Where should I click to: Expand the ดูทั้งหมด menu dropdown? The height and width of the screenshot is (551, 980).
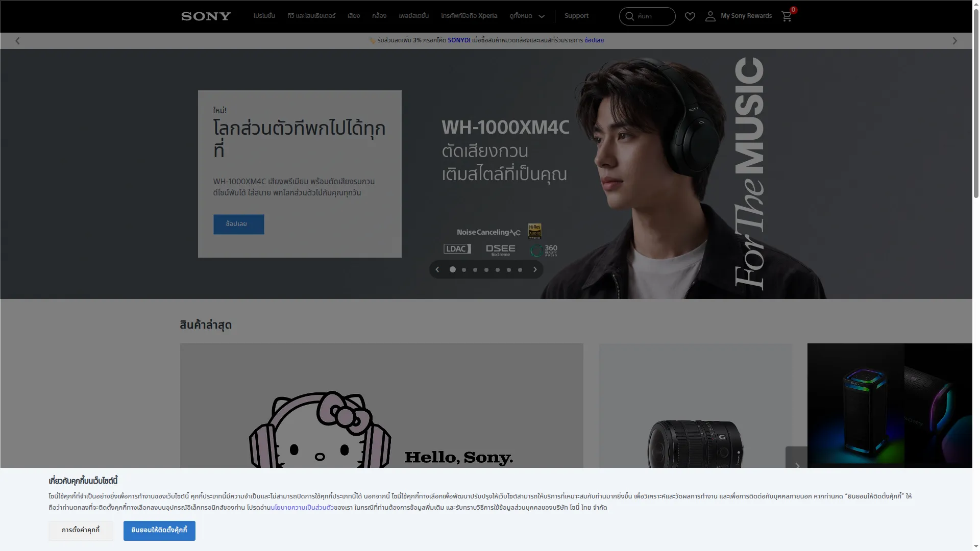pyautogui.click(x=527, y=16)
